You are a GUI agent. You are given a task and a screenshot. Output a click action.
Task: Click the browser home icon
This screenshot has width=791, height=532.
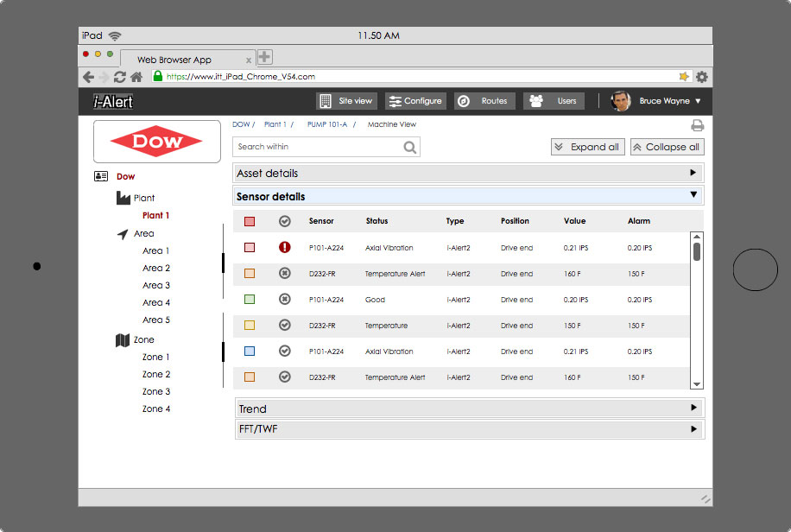pos(136,77)
